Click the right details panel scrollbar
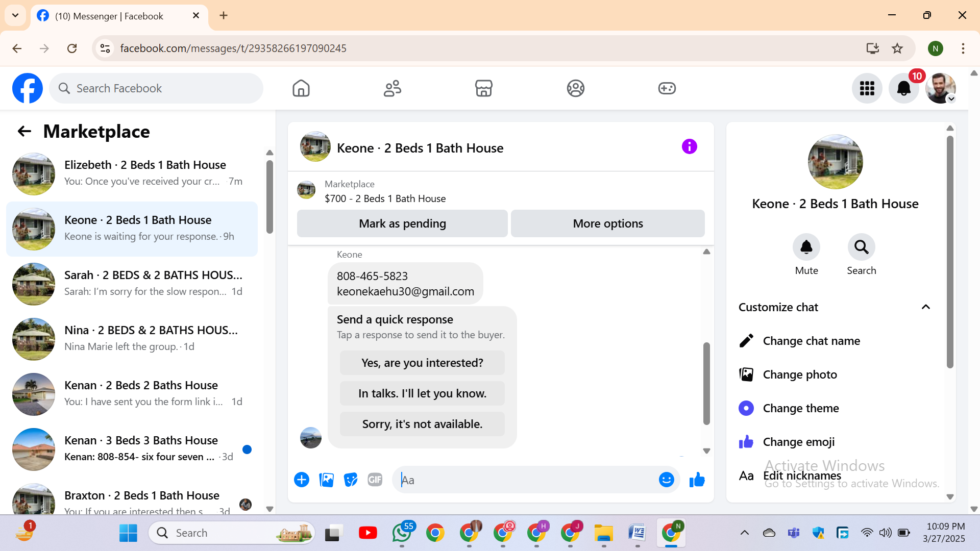Image resolution: width=980 pixels, height=551 pixels. [950, 252]
